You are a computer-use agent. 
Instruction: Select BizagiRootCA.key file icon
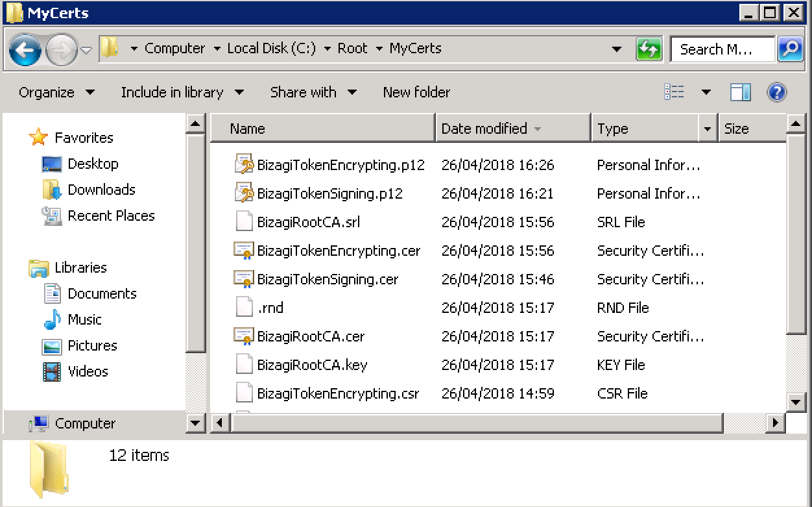tap(244, 365)
